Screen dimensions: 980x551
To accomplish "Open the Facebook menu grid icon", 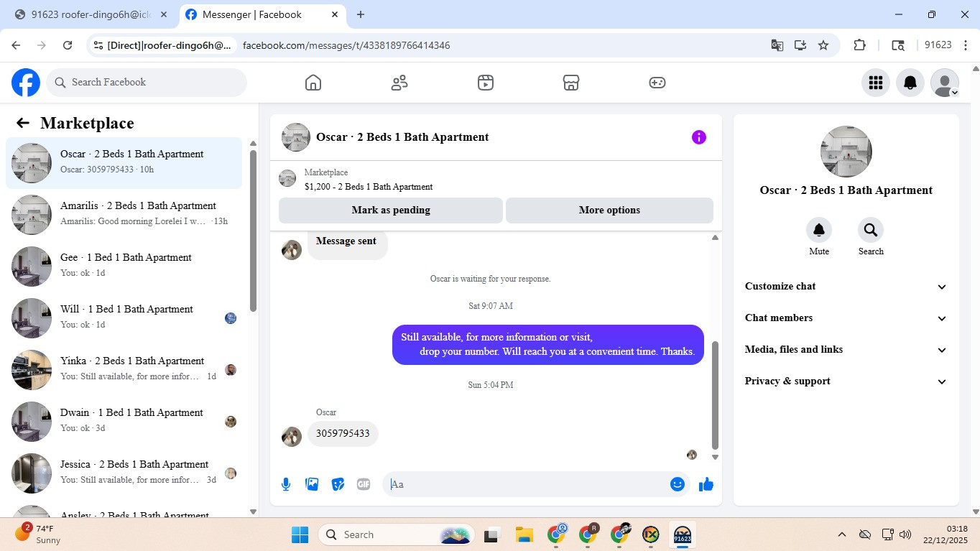I will [875, 83].
